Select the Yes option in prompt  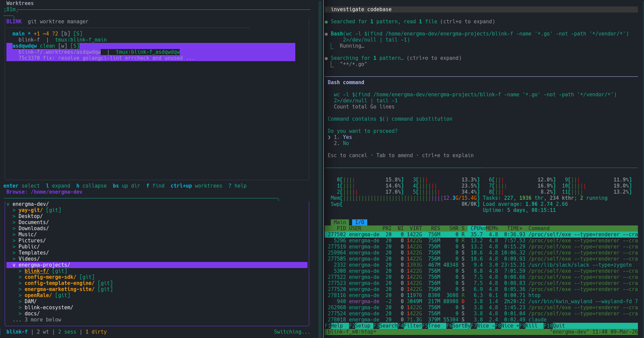pos(347,137)
